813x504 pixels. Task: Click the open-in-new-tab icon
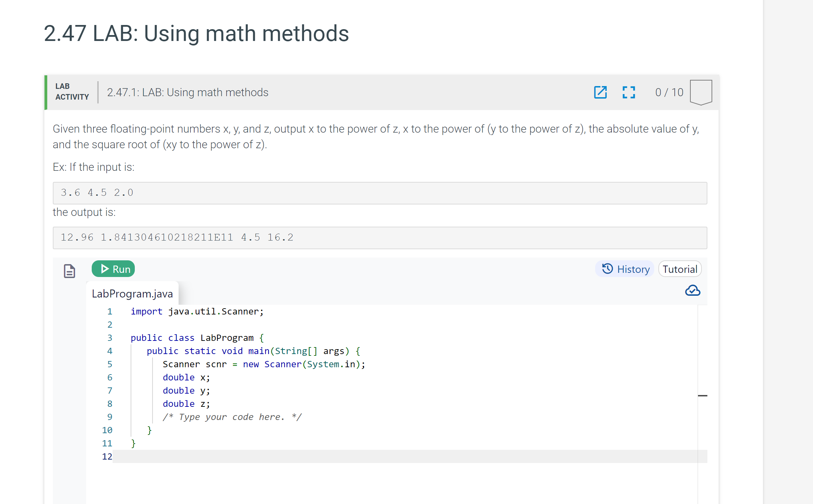click(601, 92)
